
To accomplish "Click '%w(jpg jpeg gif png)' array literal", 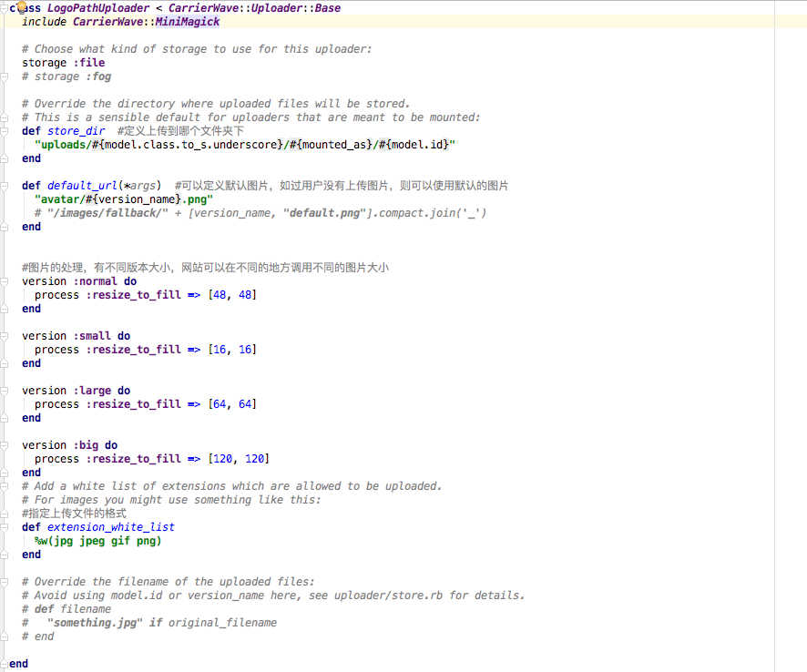I will [97, 541].
